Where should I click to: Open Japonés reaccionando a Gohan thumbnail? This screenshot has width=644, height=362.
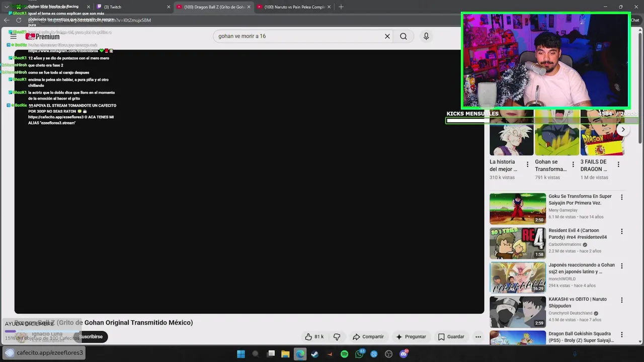point(518,278)
